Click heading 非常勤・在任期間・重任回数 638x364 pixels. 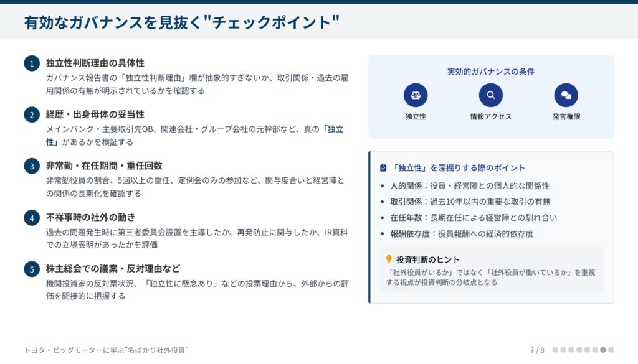click(x=104, y=166)
